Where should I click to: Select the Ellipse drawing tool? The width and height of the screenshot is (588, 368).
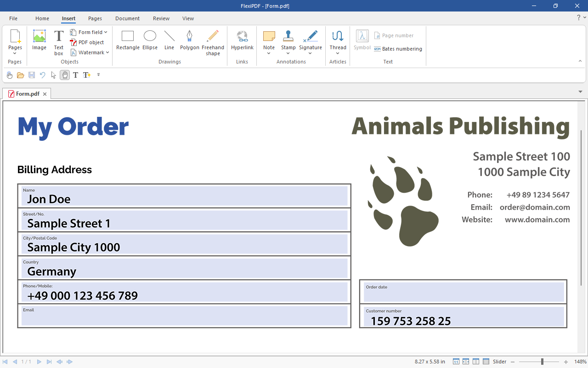[x=150, y=40]
